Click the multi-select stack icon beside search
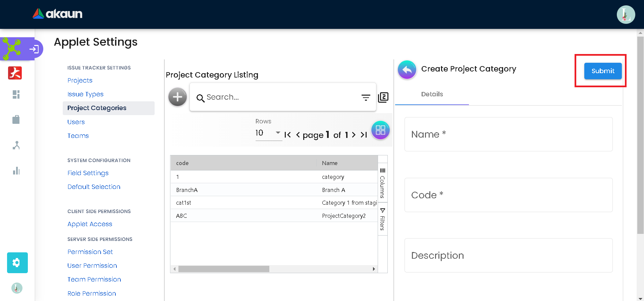Viewport: 644px width, 301px height. [x=383, y=97]
